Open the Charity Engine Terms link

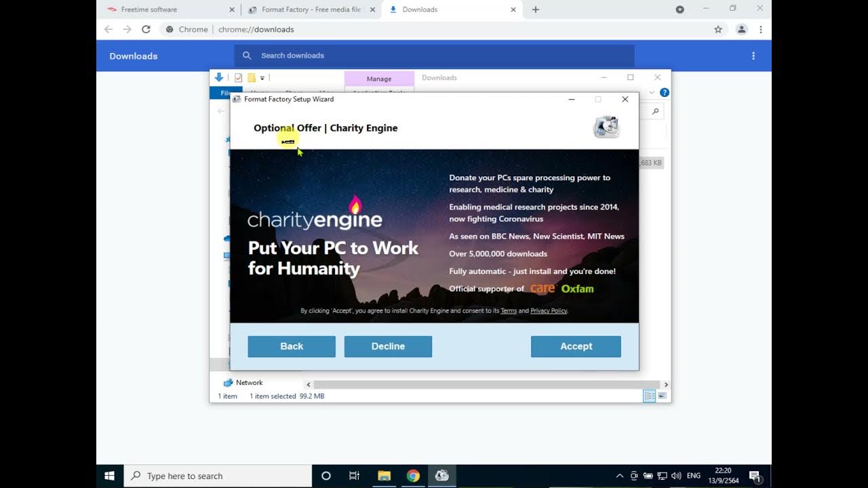509,311
